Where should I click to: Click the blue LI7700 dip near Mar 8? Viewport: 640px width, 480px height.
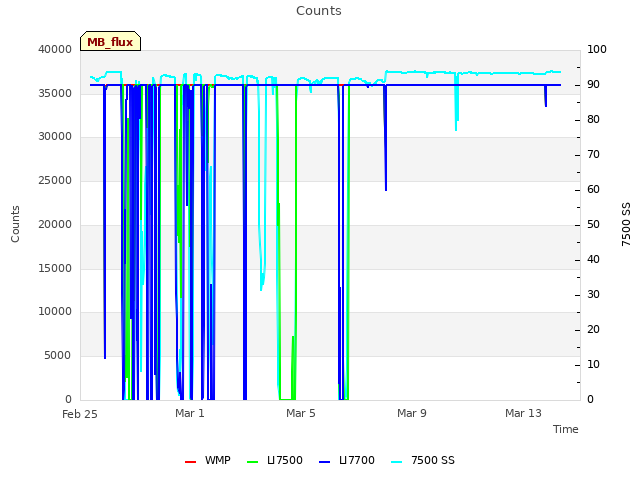point(385,139)
